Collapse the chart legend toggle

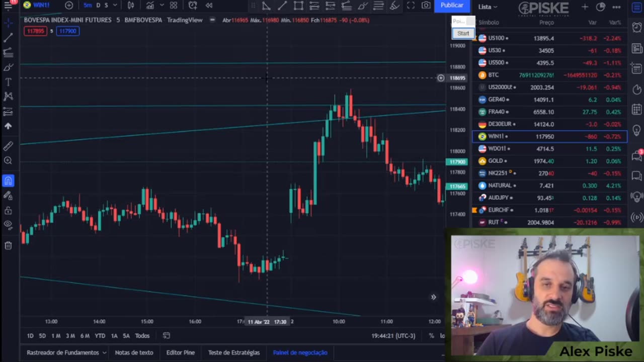coord(213,20)
